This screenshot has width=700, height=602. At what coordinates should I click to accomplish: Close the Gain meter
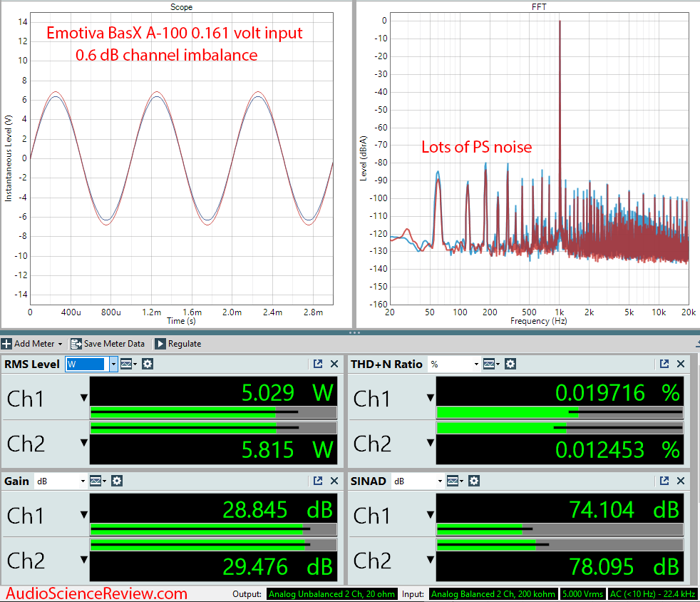[x=334, y=481]
